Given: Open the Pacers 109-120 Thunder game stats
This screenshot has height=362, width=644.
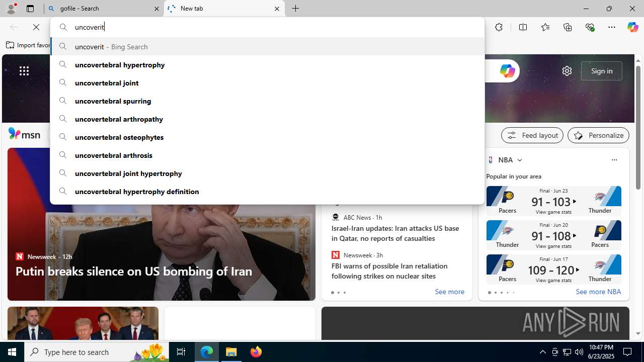Looking at the screenshot, I should tap(553, 269).
